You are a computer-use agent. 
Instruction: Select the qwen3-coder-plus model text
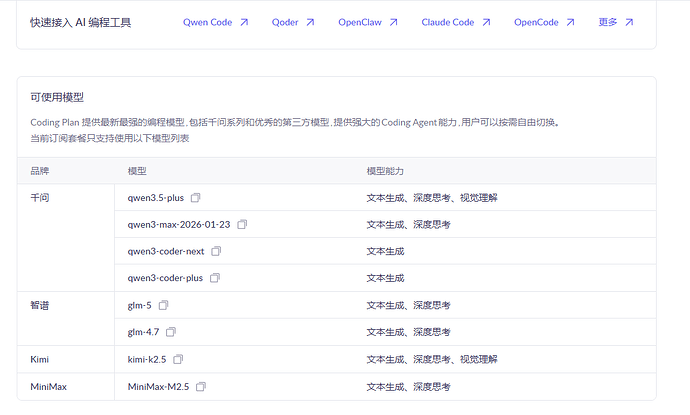[165, 278]
